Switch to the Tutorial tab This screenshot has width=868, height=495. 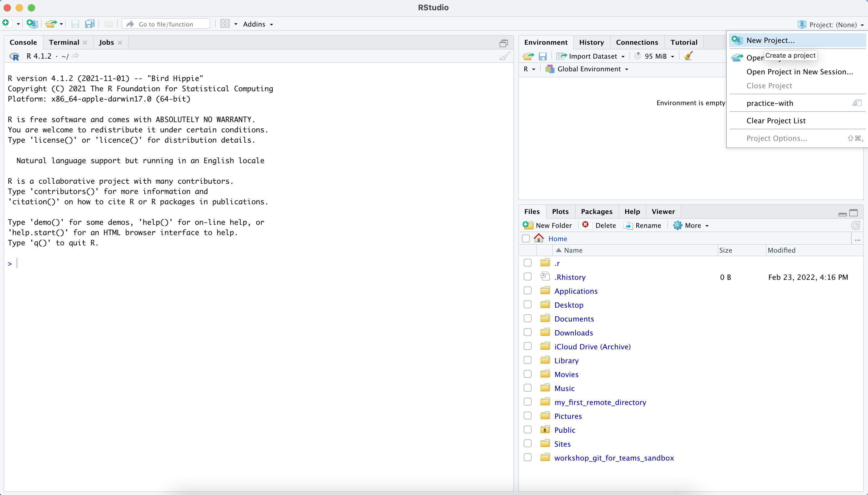(684, 42)
